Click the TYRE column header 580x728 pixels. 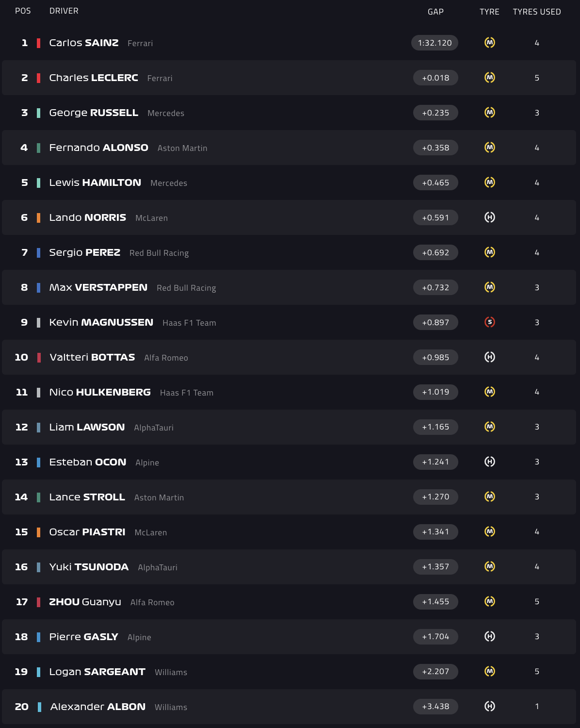[x=489, y=12]
